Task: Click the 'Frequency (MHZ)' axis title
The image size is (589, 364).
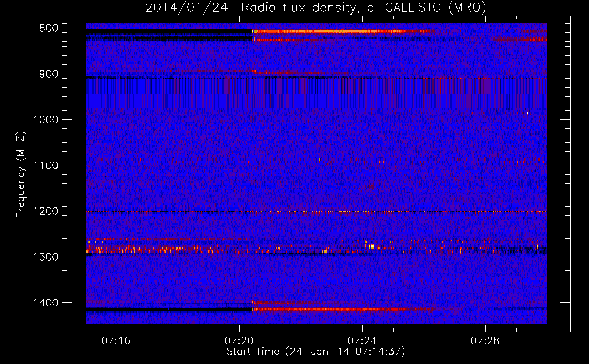Action: coord(21,175)
